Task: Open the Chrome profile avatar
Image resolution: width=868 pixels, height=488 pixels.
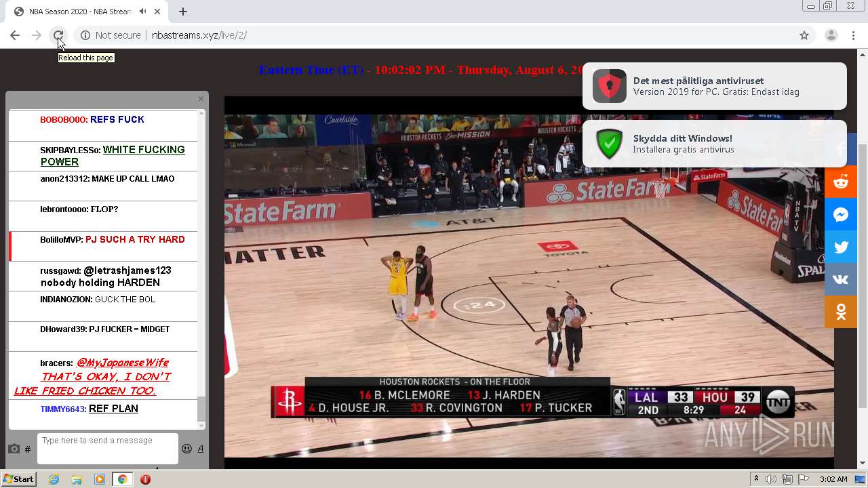Action: [831, 35]
